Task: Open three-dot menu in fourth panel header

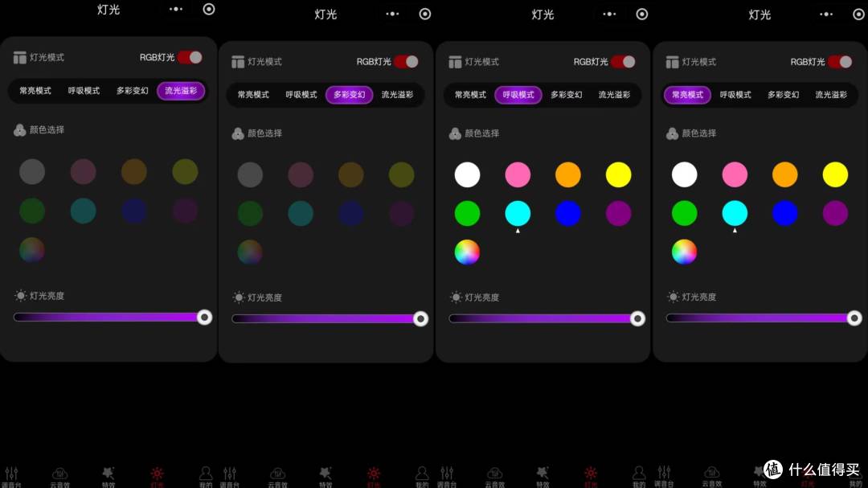Action: point(826,14)
